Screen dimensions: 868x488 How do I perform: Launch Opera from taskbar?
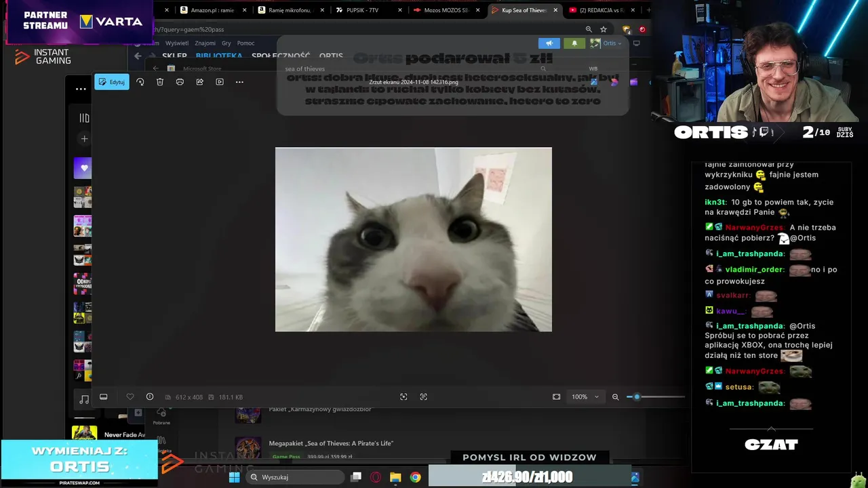click(376, 477)
